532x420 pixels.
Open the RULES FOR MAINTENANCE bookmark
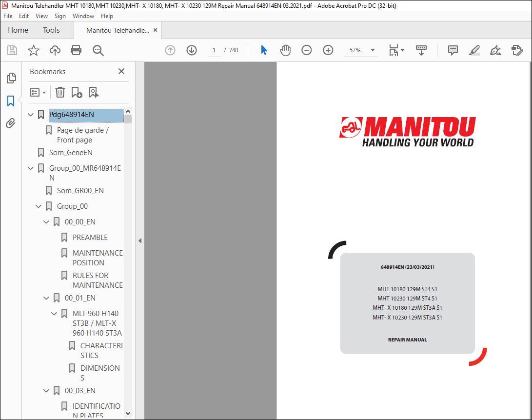click(98, 280)
